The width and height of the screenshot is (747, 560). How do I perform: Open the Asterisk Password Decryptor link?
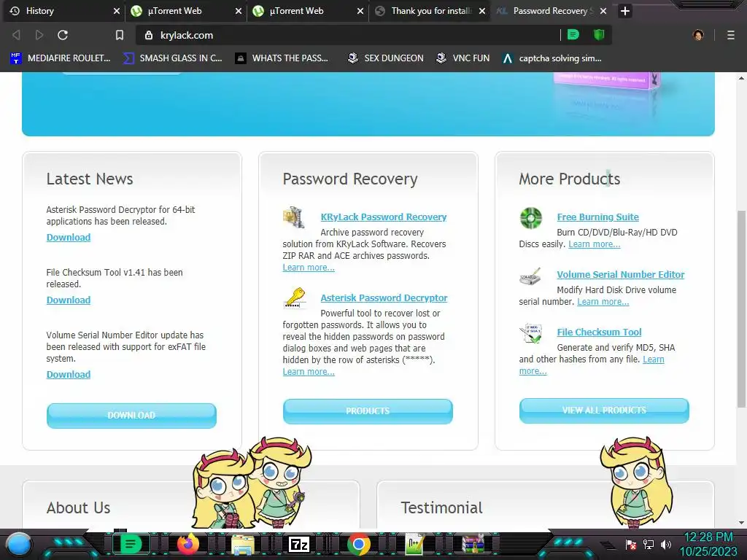pyautogui.click(x=384, y=298)
